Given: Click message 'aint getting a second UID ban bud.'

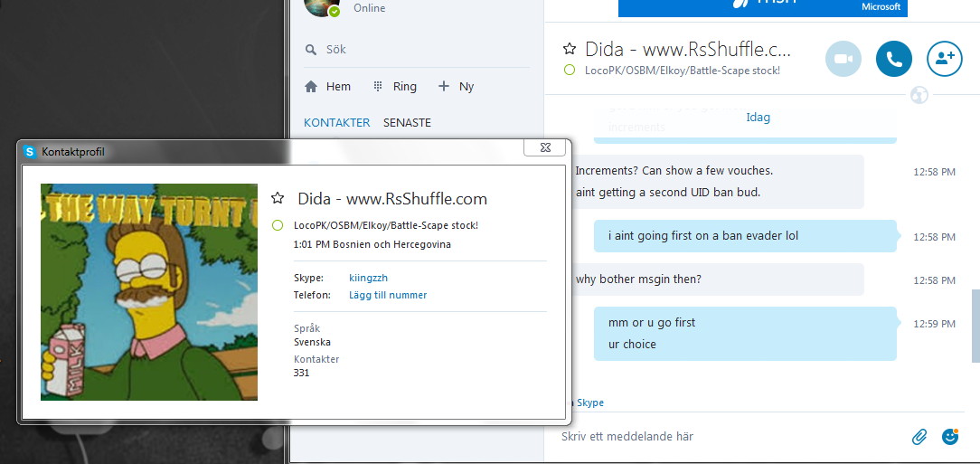Looking at the screenshot, I should pos(667,193).
